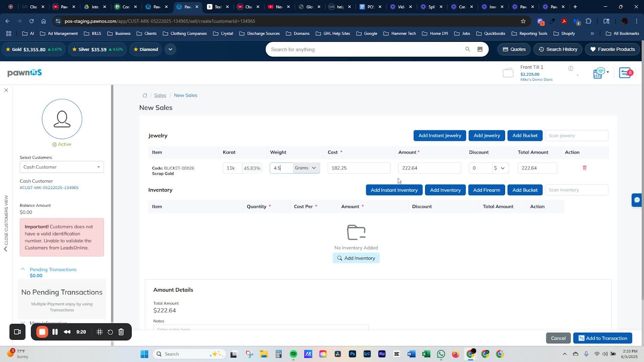Click the till info icon

click(570, 68)
